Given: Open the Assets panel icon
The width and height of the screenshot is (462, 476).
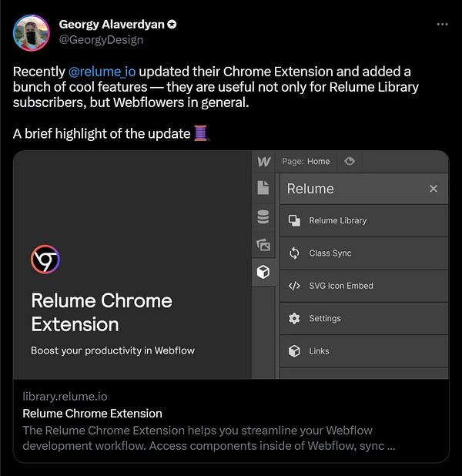Looking at the screenshot, I should pos(263,245).
